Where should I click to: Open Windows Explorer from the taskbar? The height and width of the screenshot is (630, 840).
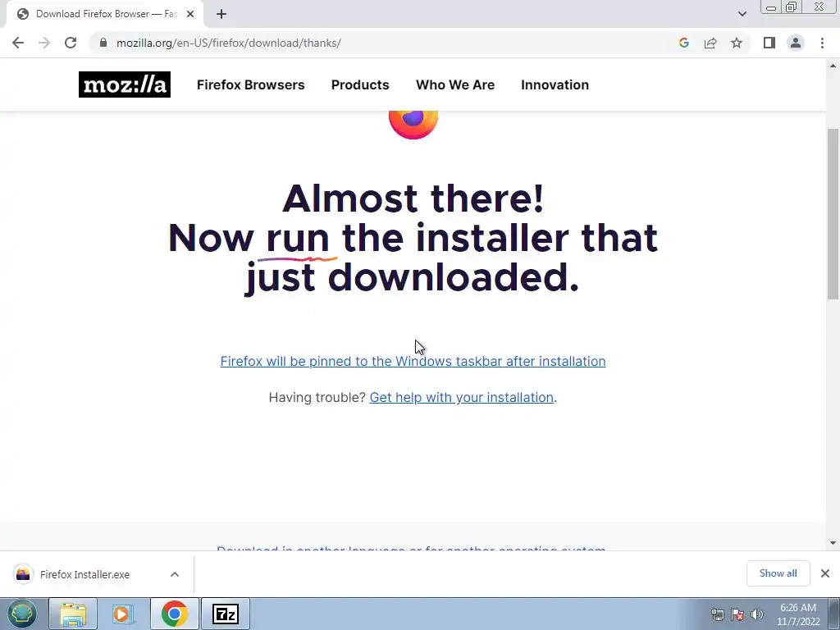pos(73,614)
